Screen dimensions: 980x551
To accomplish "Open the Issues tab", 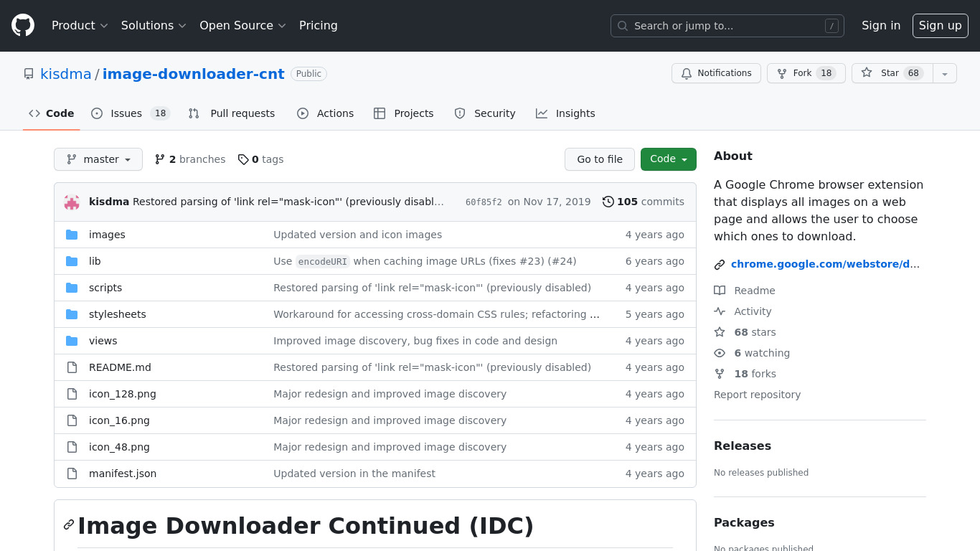I will pyautogui.click(x=130, y=113).
